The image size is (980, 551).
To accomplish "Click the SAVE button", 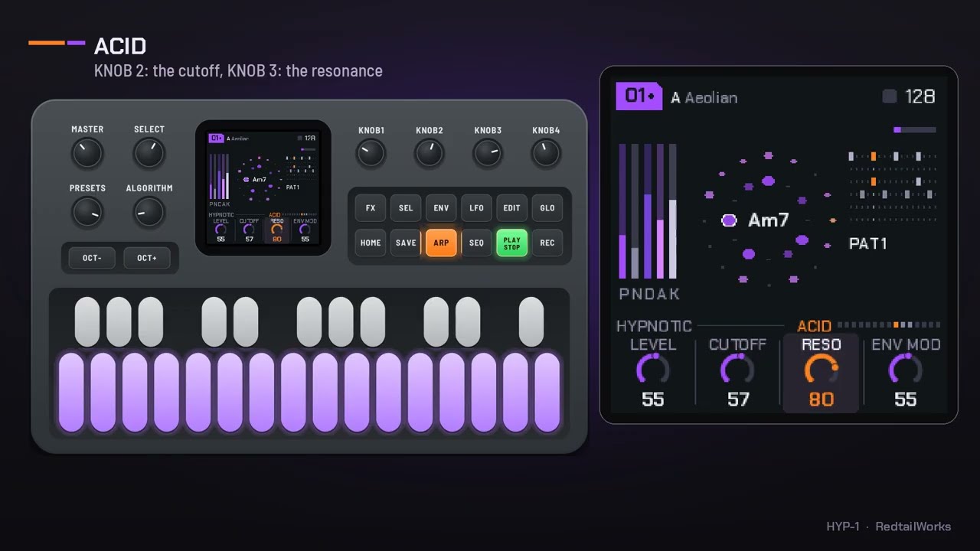I will (x=406, y=243).
